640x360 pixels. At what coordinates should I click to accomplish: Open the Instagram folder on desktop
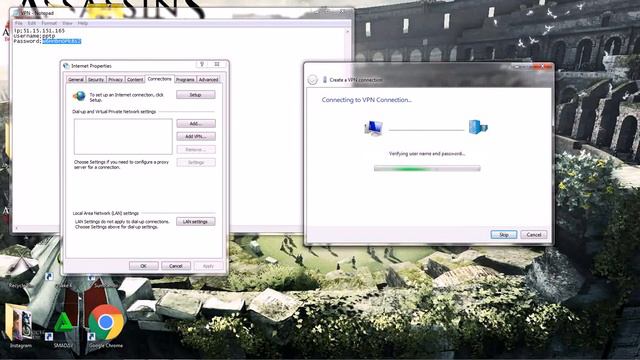20,326
